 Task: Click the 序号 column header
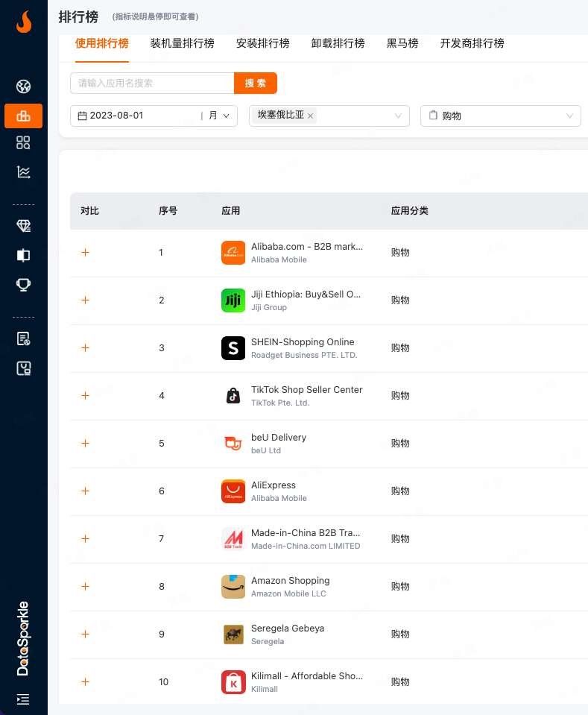168,211
